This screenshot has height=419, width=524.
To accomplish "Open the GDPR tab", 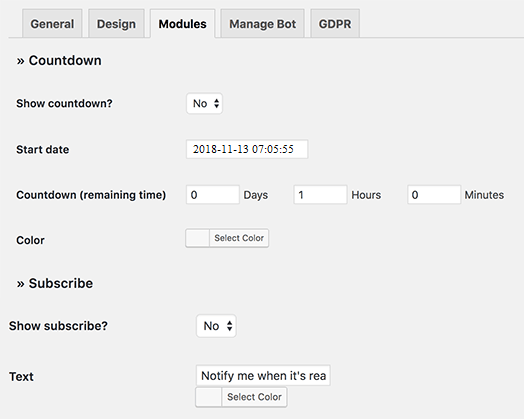I will pos(335,24).
